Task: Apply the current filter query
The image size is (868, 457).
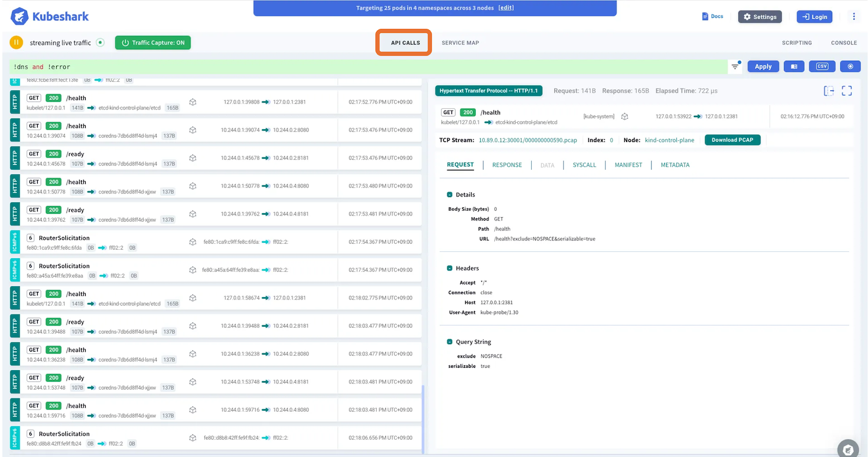Action: point(763,66)
